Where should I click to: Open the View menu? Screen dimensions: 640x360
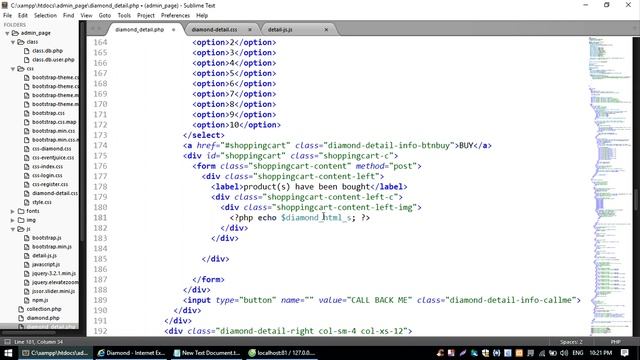(87, 16)
